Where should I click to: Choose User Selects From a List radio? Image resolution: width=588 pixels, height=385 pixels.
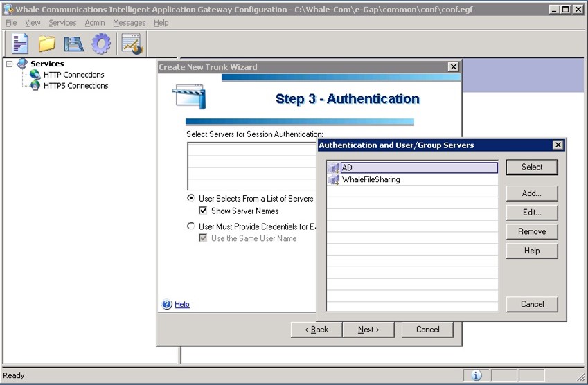191,199
